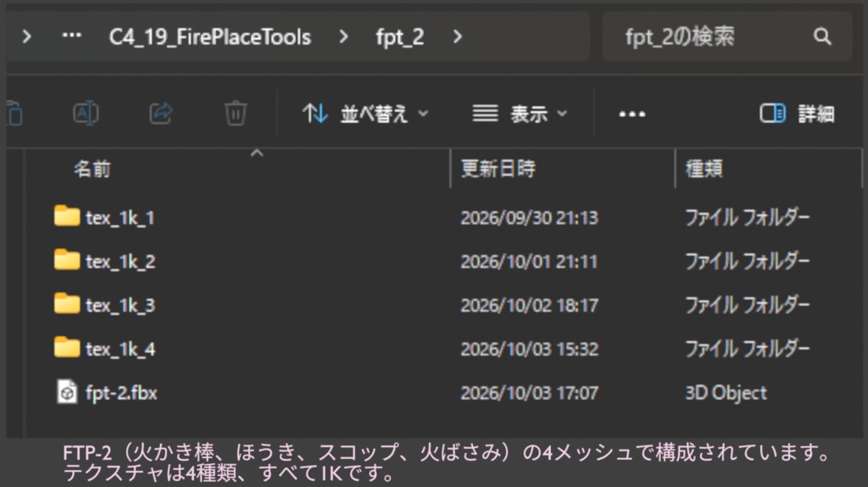Viewport: 868px width, 487px height.
Task: Sort by the 更新日時 column header
Action: pyautogui.click(x=498, y=169)
